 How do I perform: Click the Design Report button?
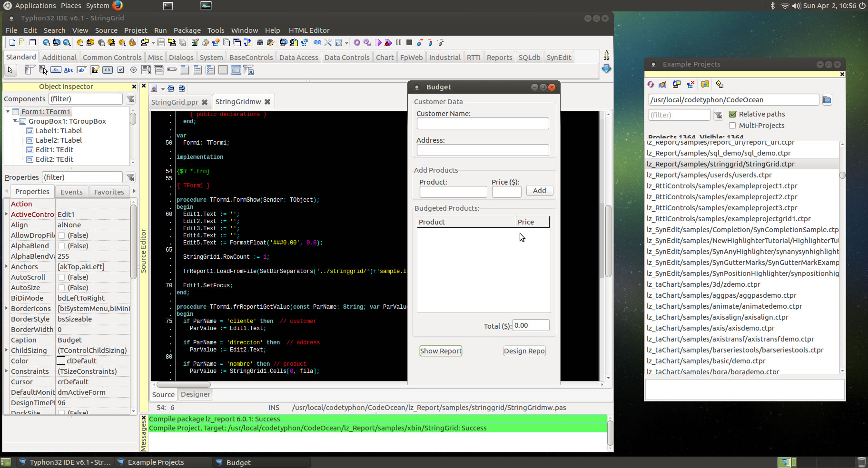tap(524, 351)
